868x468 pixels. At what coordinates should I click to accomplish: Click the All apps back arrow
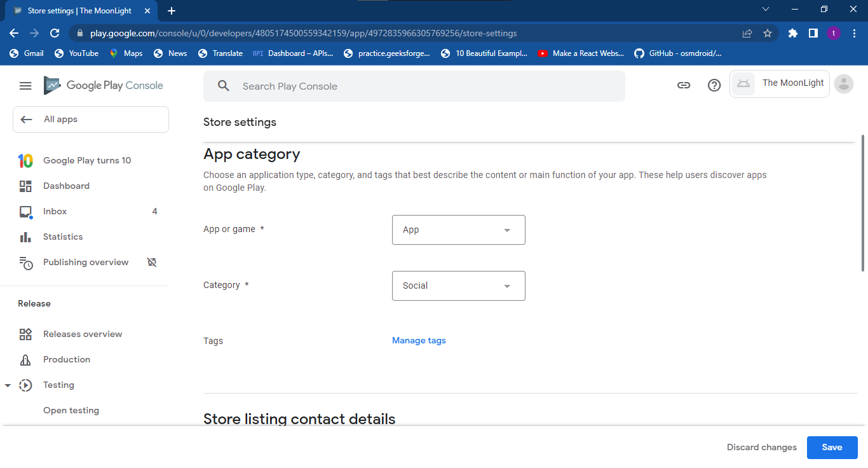click(x=26, y=120)
